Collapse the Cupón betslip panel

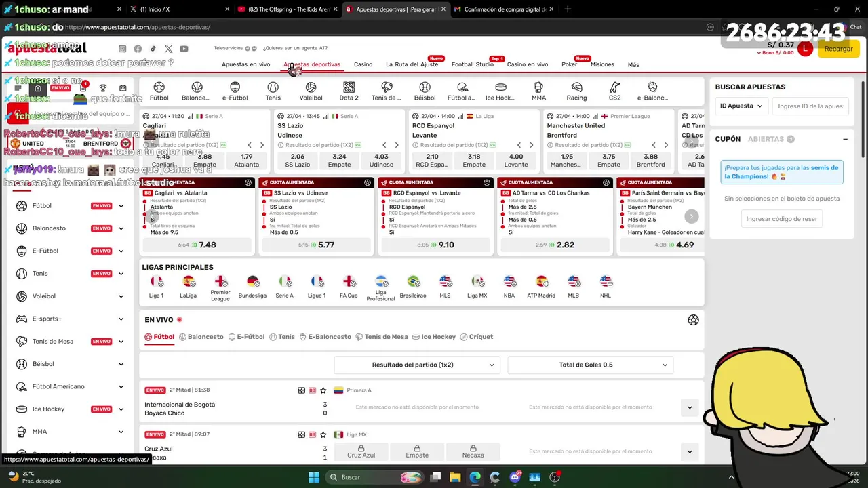[845, 139]
